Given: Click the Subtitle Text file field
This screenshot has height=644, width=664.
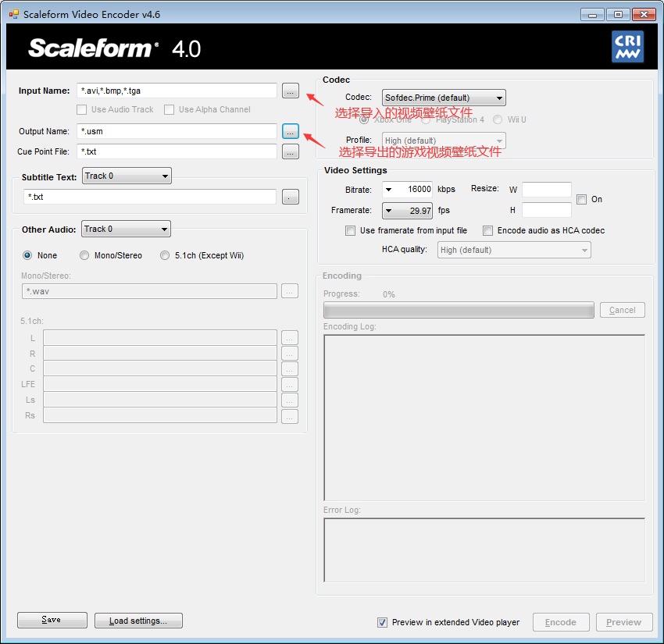Looking at the screenshot, I should pos(150,197).
